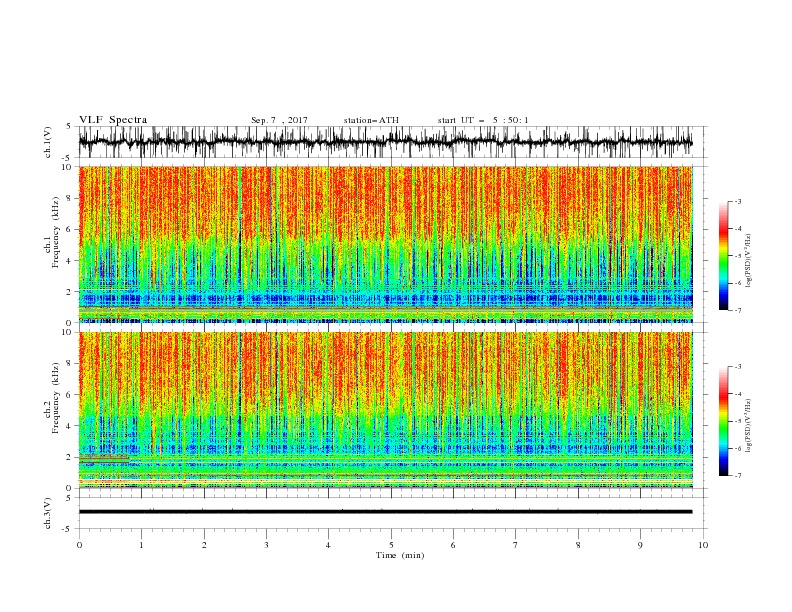This screenshot has width=792, height=612.
Task: Click the ch.1 spectrogram panel
Action: tap(385, 244)
